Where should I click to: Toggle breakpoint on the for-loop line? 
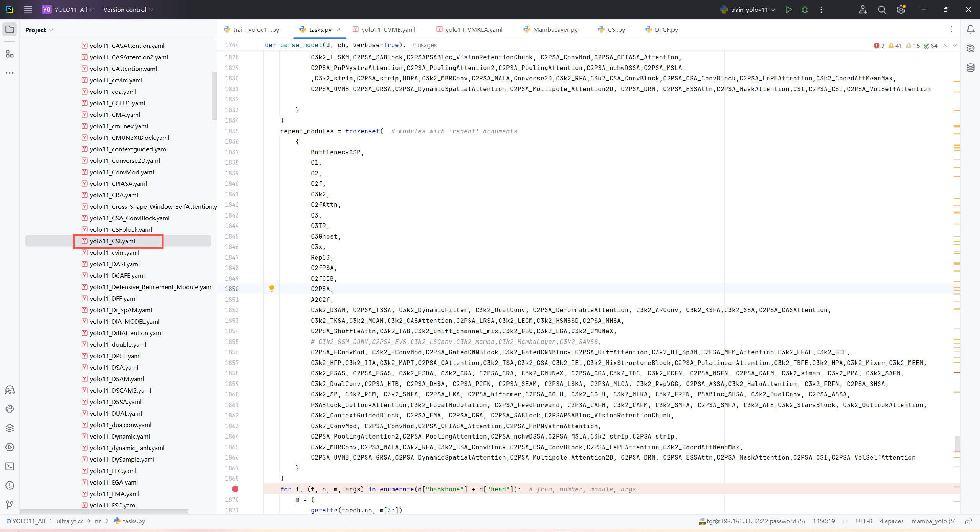click(x=235, y=489)
